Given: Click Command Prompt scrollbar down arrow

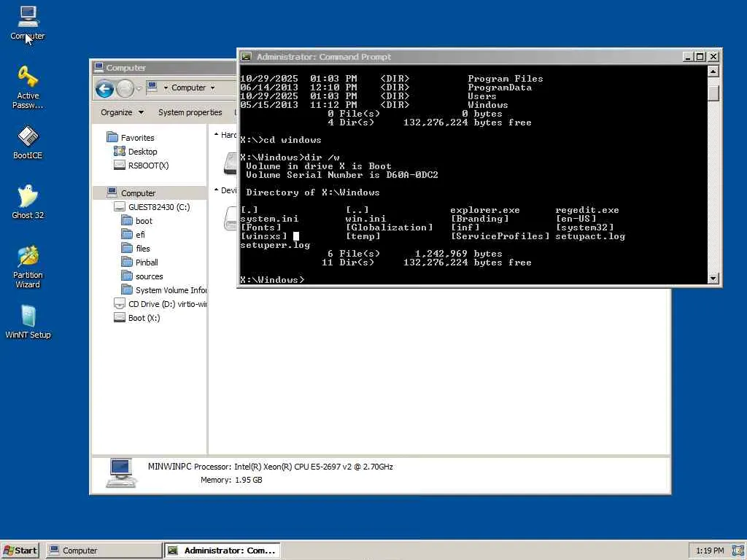Looking at the screenshot, I should click(x=713, y=278).
